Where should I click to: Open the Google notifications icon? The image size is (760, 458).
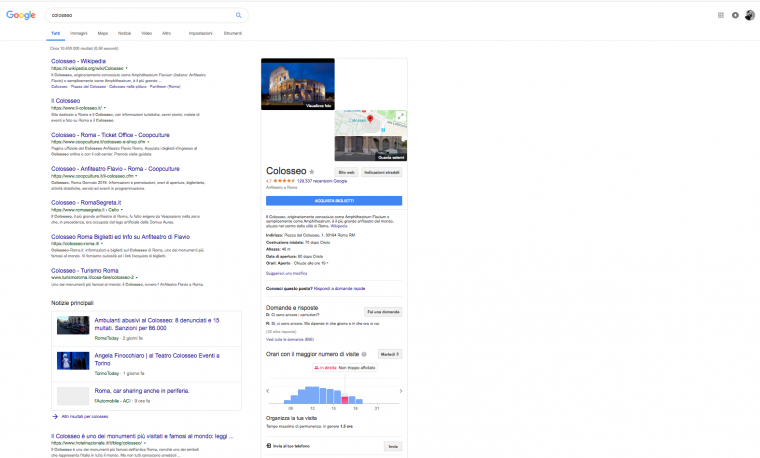coord(735,15)
